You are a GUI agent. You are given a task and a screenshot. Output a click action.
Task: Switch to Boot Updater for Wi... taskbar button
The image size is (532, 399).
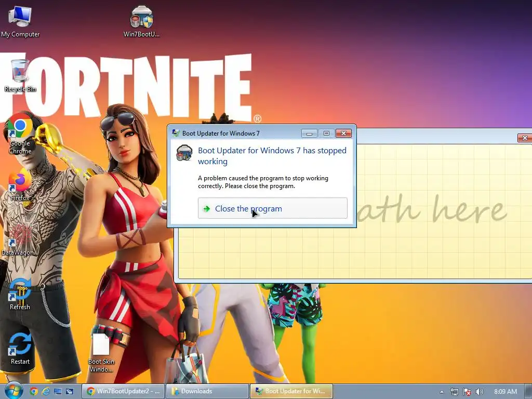click(291, 391)
